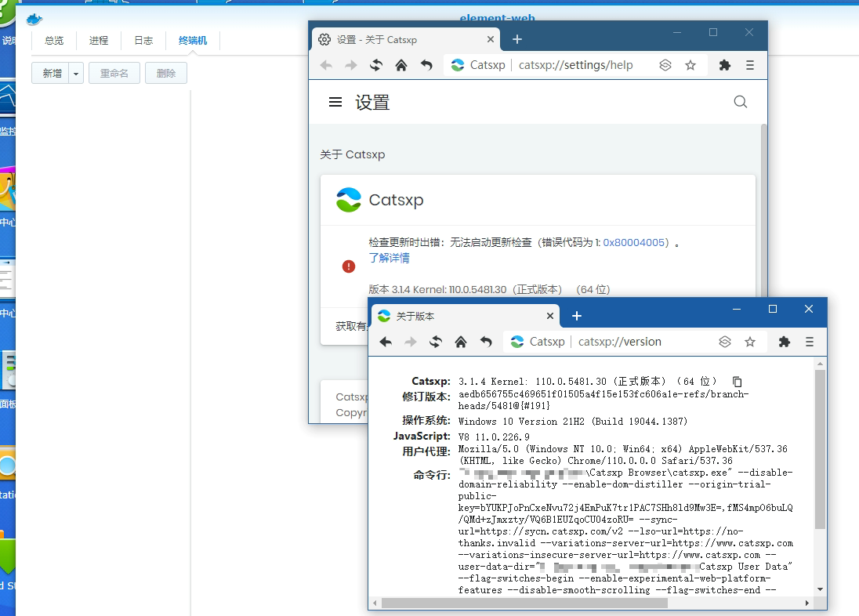Bookmark the settings/help page with star
This screenshot has width=859, height=616.
click(x=690, y=65)
